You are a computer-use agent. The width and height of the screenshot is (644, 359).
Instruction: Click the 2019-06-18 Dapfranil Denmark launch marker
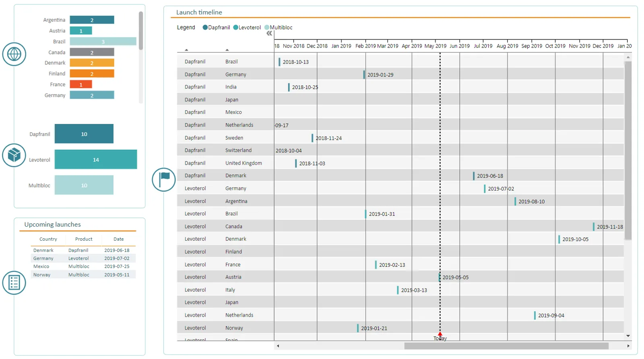(x=474, y=176)
